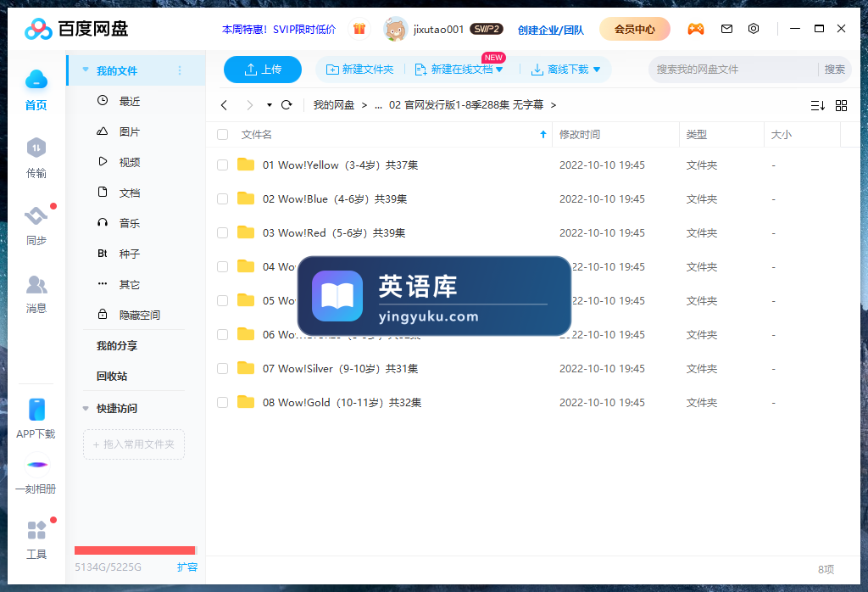The height and width of the screenshot is (592, 868).
Task: Check the box for 07 Wow!Silver
Action: (x=223, y=368)
